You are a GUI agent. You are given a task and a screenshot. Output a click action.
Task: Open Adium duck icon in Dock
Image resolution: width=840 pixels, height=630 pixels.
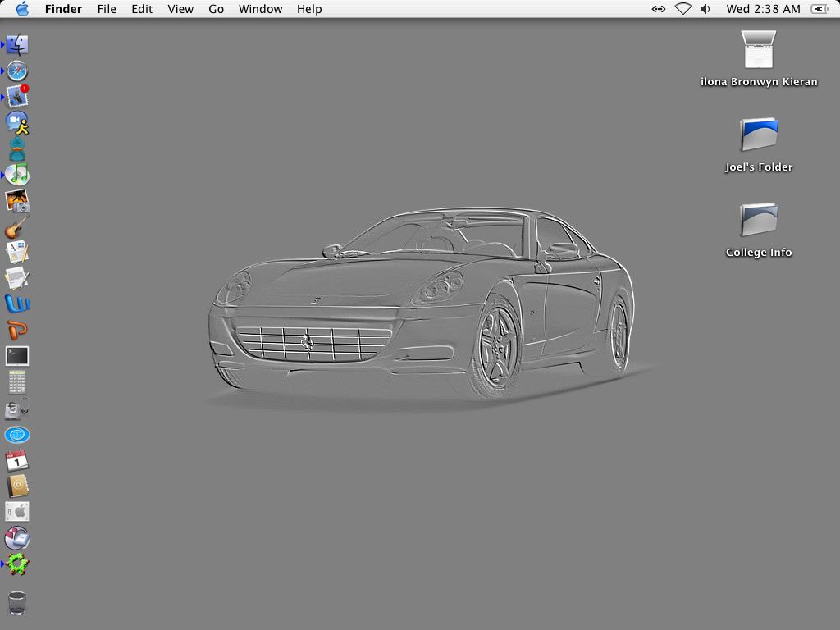click(x=17, y=149)
